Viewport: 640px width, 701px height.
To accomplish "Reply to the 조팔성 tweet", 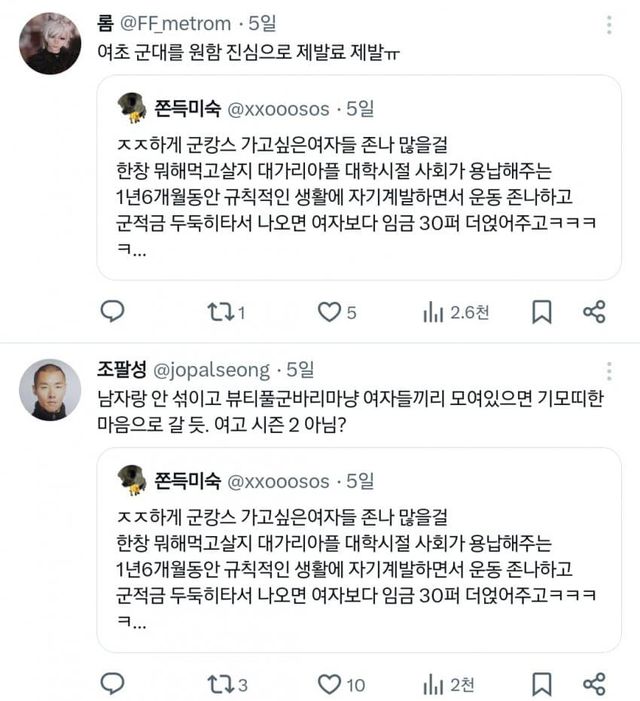I will [x=113, y=684].
